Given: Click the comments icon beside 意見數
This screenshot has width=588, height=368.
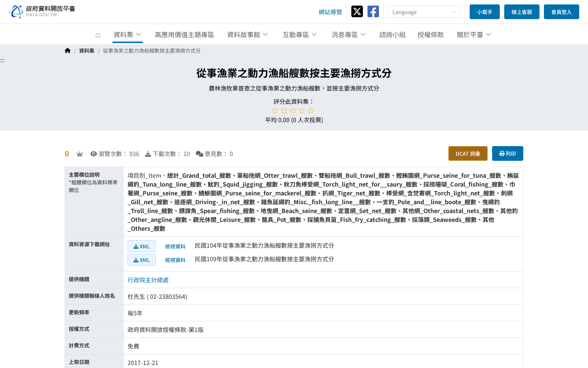Looking at the screenshot, I should tap(200, 154).
